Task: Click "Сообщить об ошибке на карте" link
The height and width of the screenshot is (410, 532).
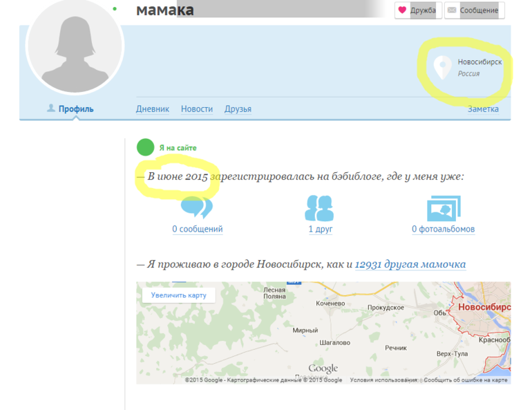Action: tap(466, 380)
